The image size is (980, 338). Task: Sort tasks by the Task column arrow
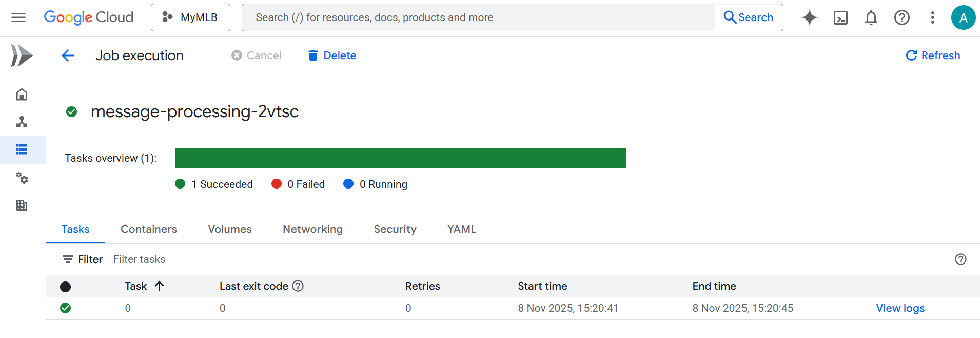pos(159,286)
